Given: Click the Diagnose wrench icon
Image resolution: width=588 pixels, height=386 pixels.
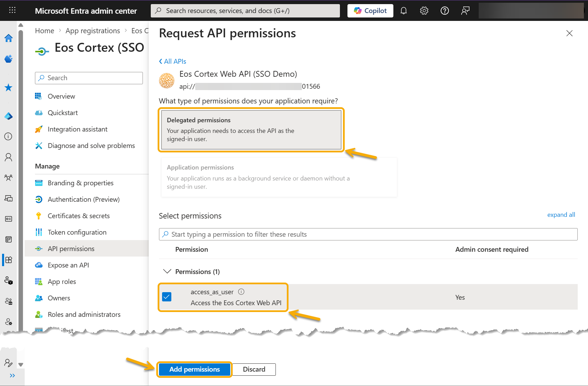Looking at the screenshot, I should [39, 146].
